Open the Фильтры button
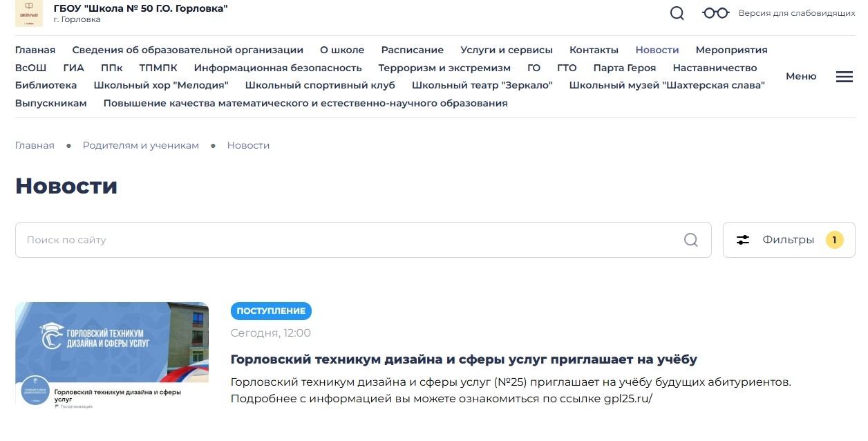The height and width of the screenshot is (441, 868). click(789, 240)
